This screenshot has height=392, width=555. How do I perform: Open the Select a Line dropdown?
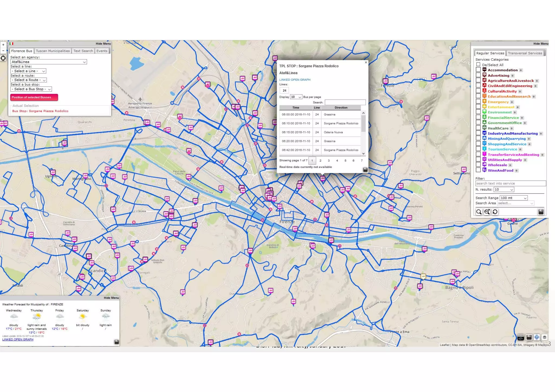click(x=28, y=71)
